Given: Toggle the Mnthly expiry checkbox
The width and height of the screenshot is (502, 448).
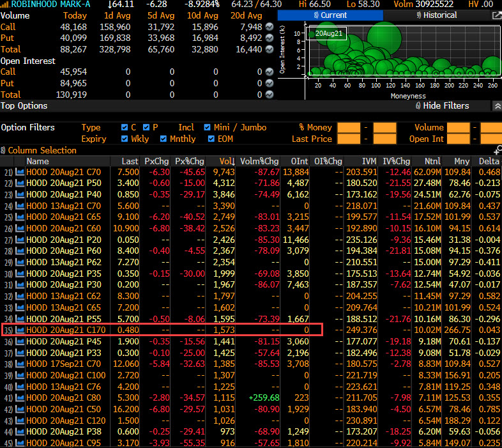Looking at the screenshot, I should 164,139.
